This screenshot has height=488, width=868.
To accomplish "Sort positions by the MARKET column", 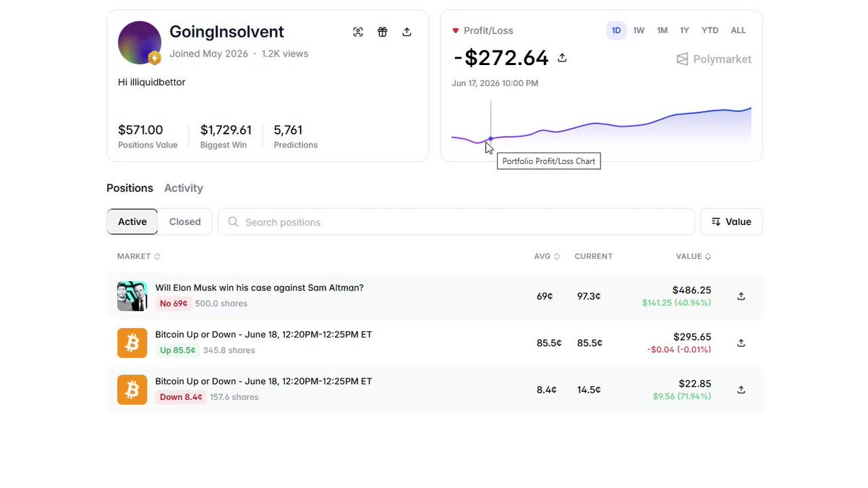I will tap(139, 257).
